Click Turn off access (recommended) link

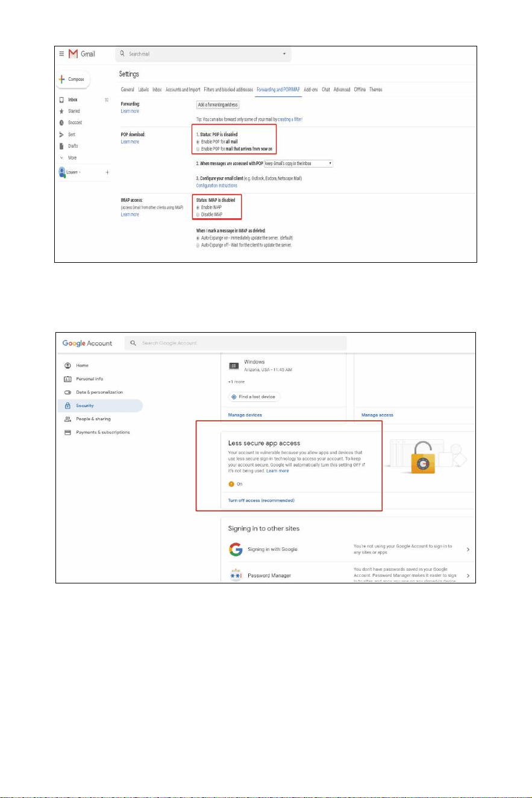[x=261, y=501]
